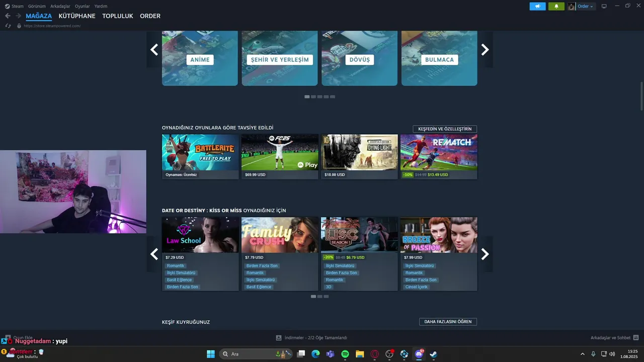Open Microsoft Teams from the taskbar

pyautogui.click(x=330, y=354)
